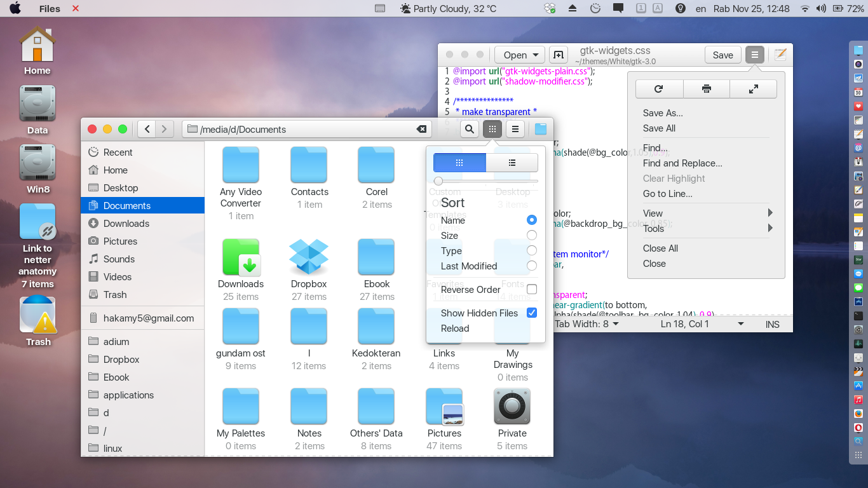Adjust the icon zoom slider

pos(438,180)
